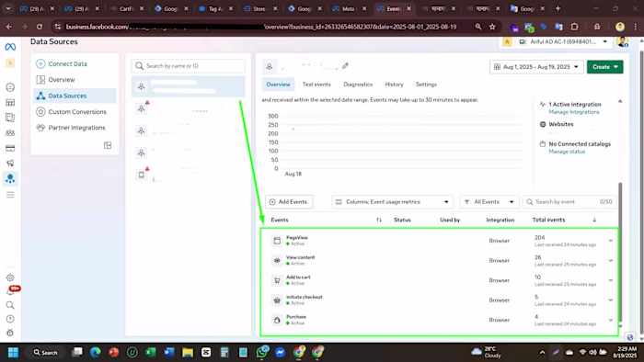Open the Diagnostics tab
Screen dimensions: 644x362
pos(358,84)
